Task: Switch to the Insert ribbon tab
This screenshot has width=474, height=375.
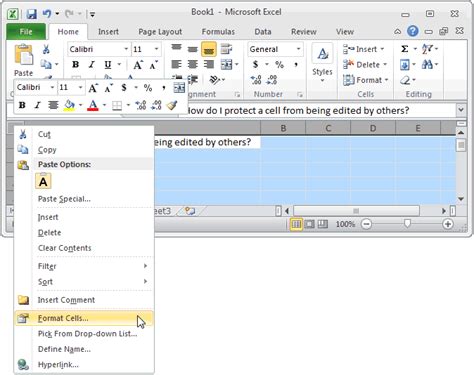Action: pos(108,32)
